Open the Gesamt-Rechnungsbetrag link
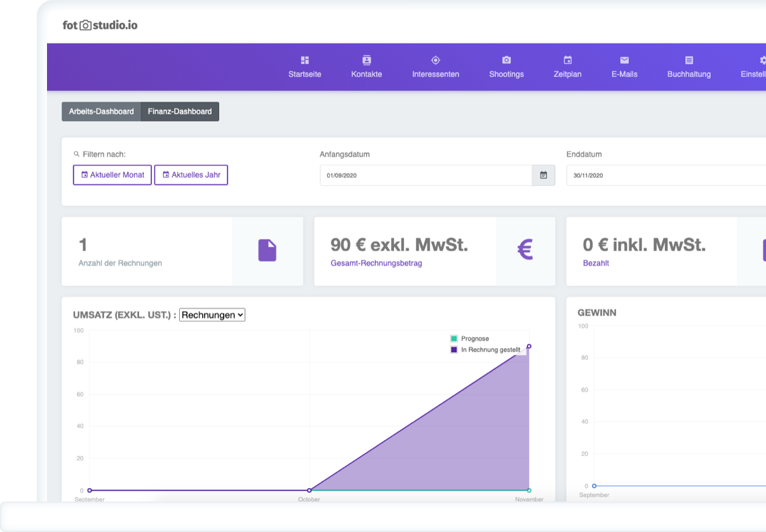 (376, 263)
